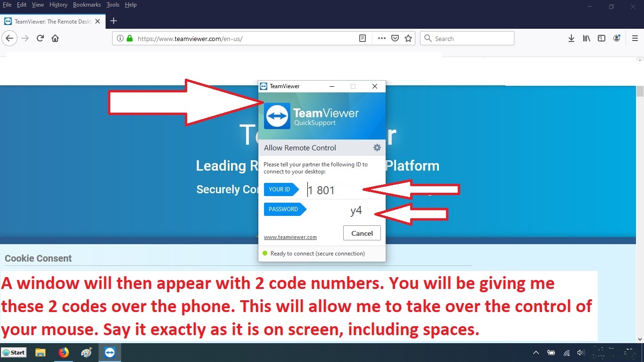The width and height of the screenshot is (644, 362).
Task: Open the Firefox home page icon
Action: tap(55, 38)
